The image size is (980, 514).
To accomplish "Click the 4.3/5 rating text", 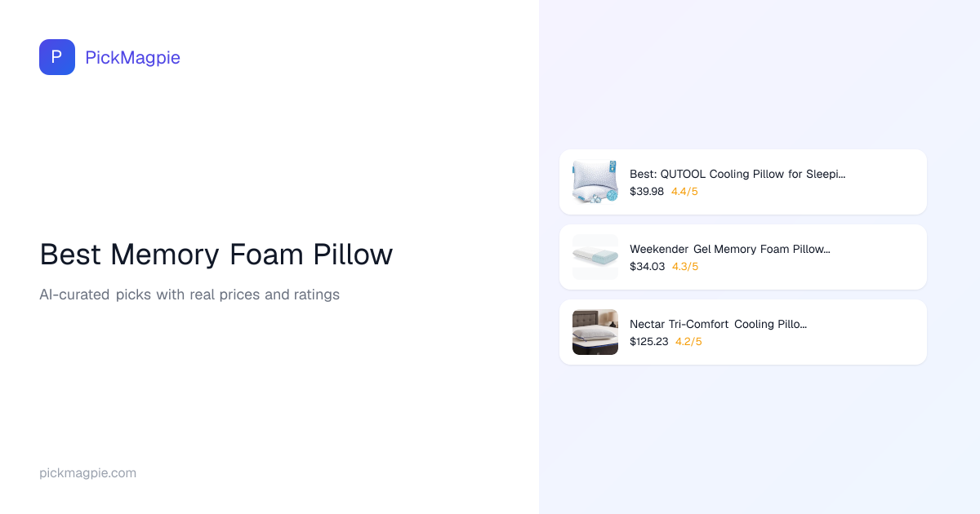I will point(685,267).
